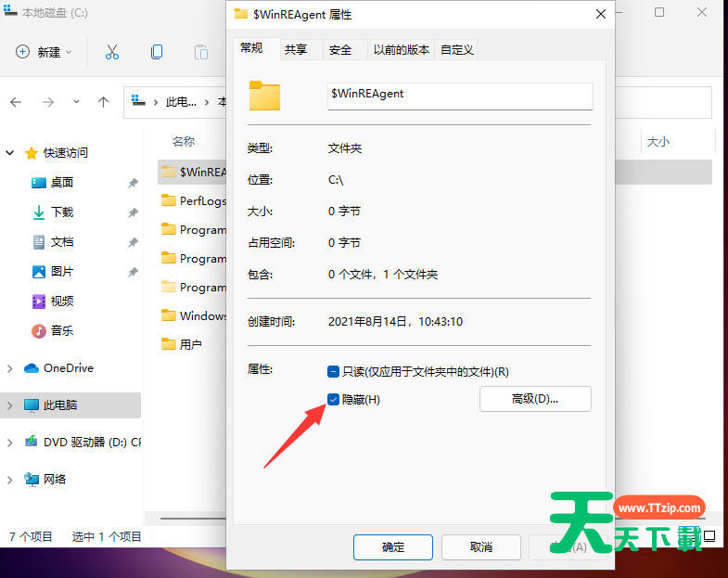Switch to the 常规 tab
The height and width of the screenshot is (578, 728).
tap(251, 48)
